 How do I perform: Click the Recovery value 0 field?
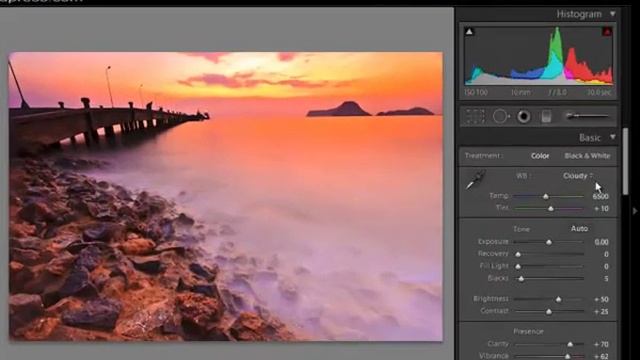point(606,254)
